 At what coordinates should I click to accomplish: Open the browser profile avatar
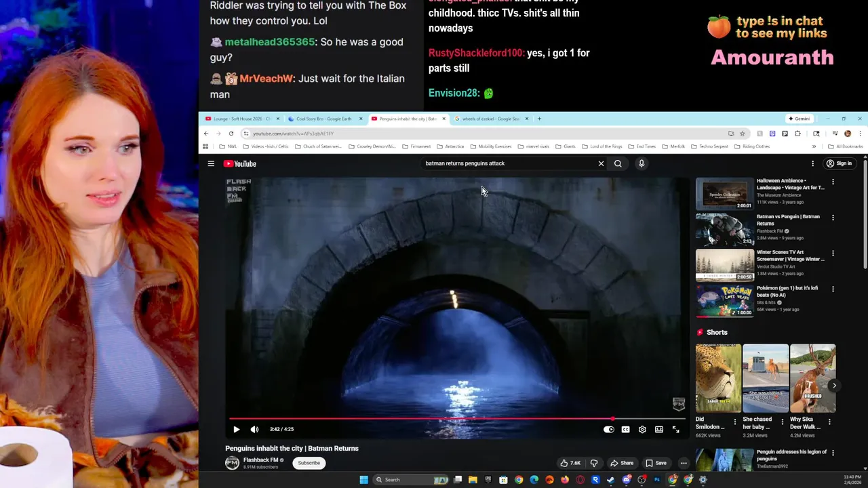tap(848, 134)
